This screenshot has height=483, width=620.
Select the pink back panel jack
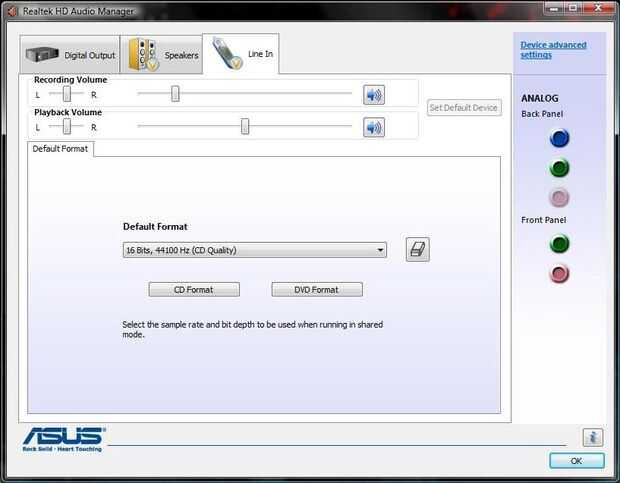(559, 198)
